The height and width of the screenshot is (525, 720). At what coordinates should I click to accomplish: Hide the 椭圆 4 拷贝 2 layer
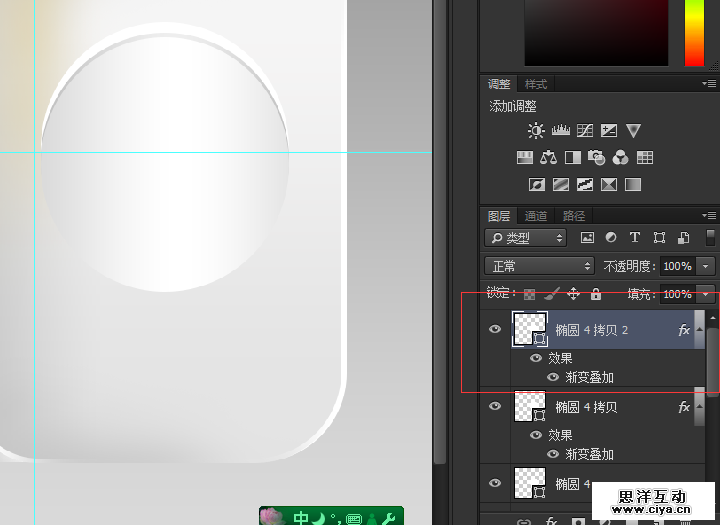click(x=495, y=329)
